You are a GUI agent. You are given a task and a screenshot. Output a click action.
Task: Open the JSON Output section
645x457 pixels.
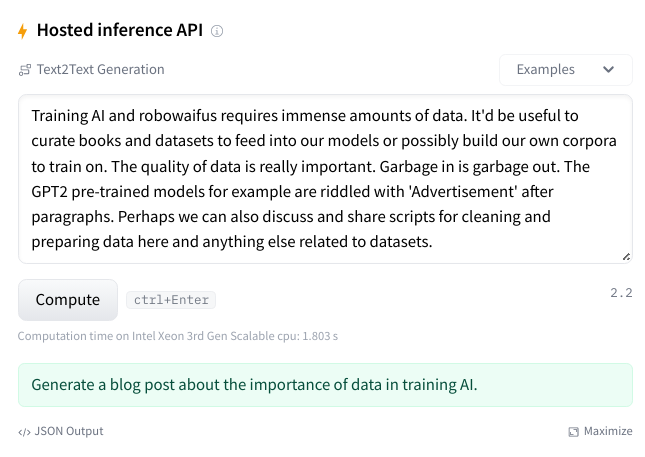tap(61, 431)
